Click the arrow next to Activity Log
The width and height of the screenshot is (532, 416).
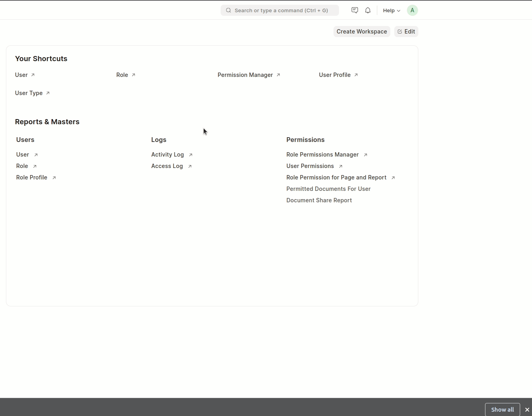click(x=190, y=155)
